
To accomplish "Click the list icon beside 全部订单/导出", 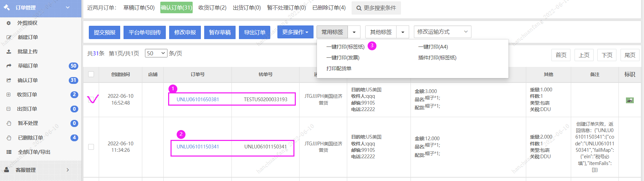I will 9,152.
